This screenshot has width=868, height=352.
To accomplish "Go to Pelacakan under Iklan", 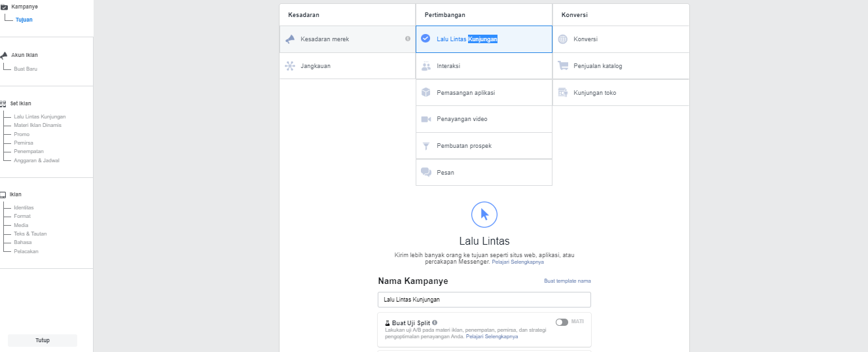I will pos(26,251).
